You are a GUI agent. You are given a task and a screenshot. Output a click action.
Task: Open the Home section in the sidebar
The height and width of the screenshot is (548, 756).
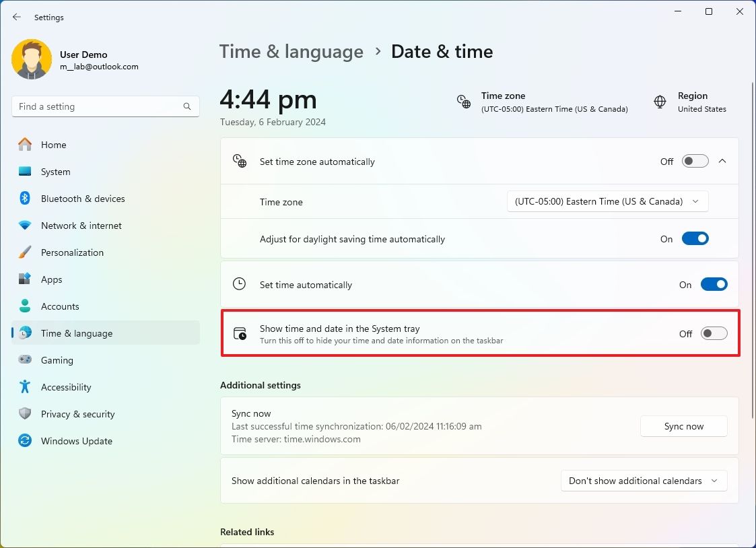(53, 144)
